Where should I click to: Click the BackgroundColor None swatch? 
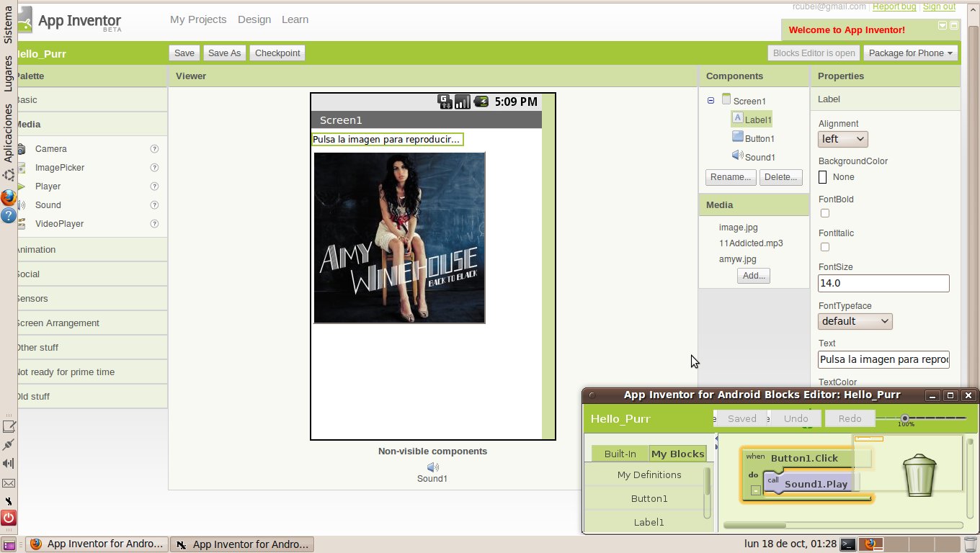pos(823,177)
